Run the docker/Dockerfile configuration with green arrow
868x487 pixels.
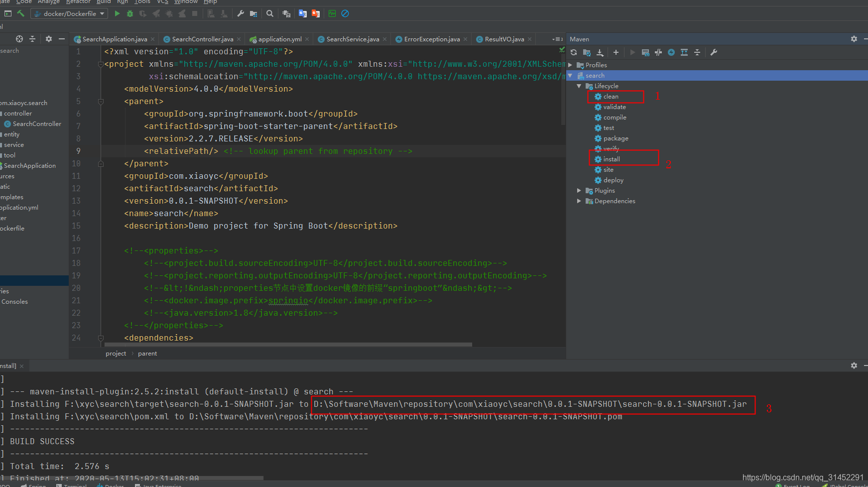(117, 13)
